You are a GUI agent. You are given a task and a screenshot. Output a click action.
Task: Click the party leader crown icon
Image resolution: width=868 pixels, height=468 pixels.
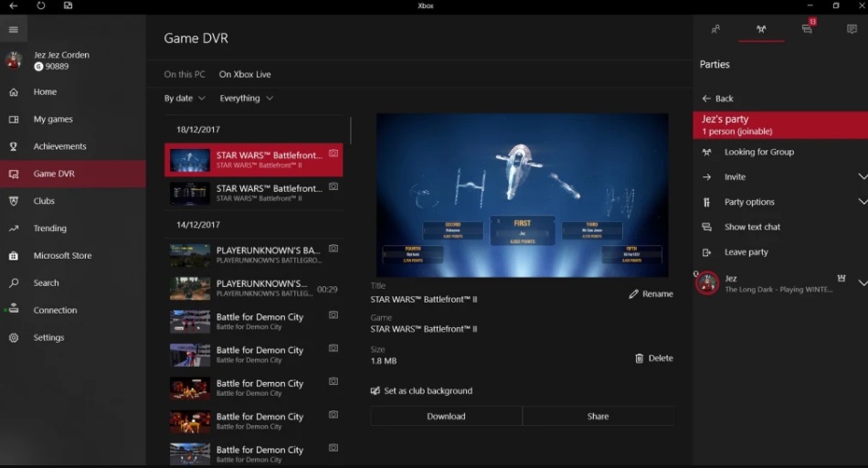[842, 278]
